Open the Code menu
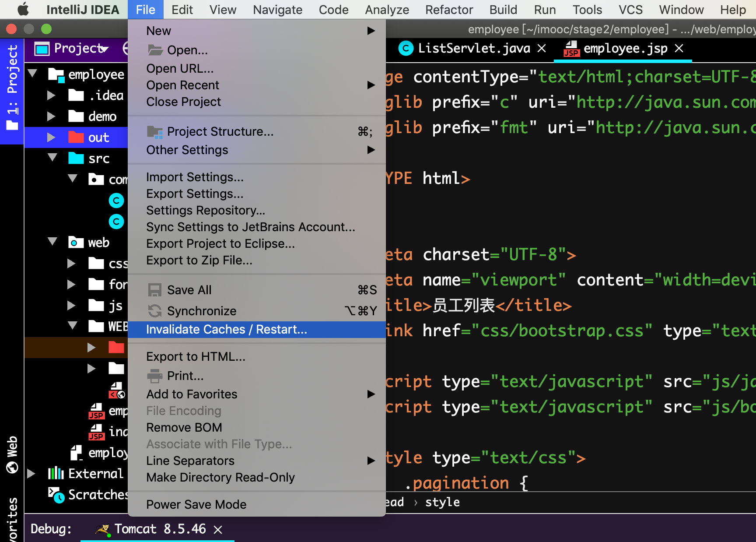 333,9
